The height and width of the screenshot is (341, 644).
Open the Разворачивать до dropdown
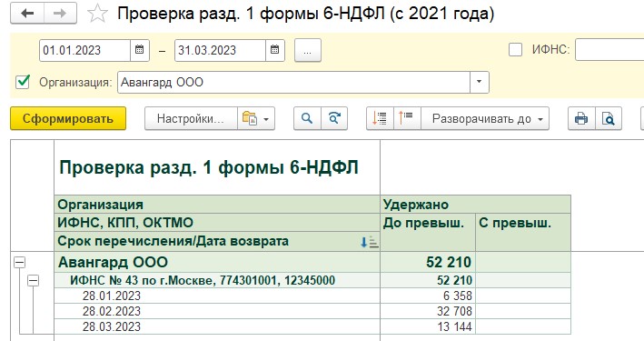(485, 118)
